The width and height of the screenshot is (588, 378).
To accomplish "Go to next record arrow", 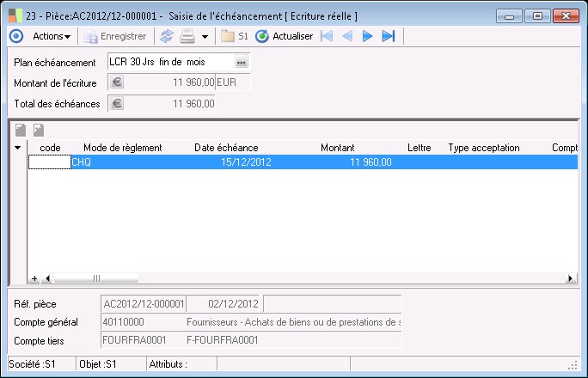I will click(x=368, y=36).
